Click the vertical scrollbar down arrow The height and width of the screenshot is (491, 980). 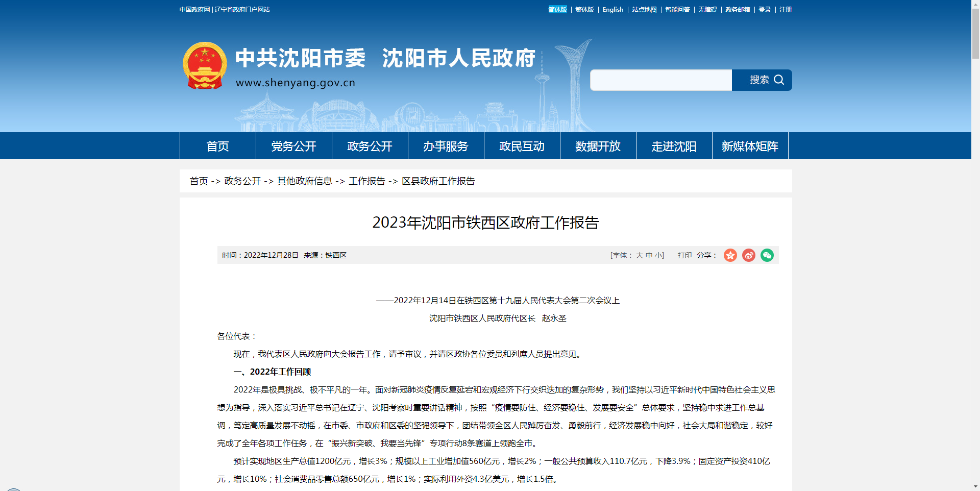point(975,486)
